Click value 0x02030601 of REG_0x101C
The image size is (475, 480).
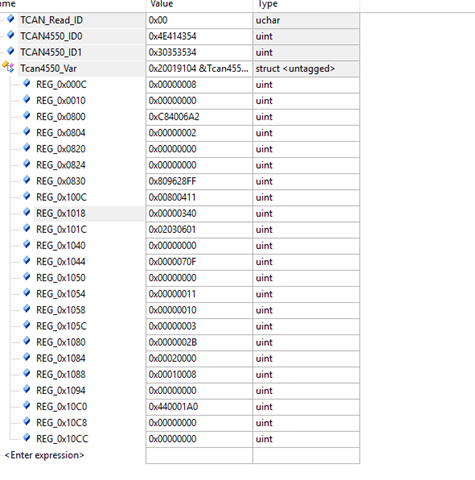[x=172, y=230]
